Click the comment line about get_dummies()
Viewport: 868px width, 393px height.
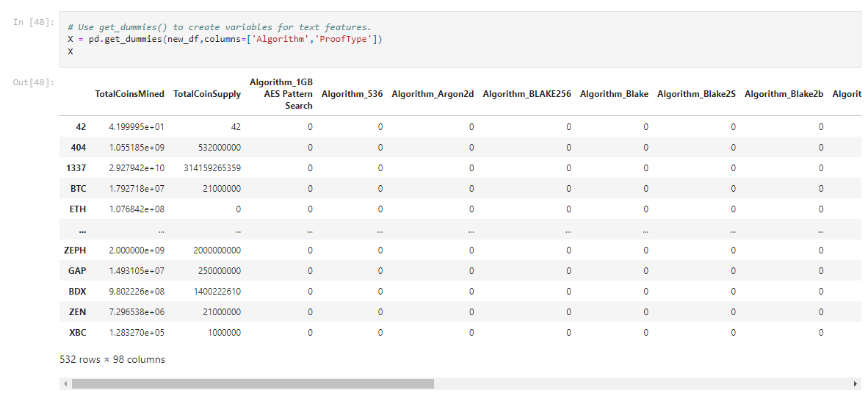[220, 27]
